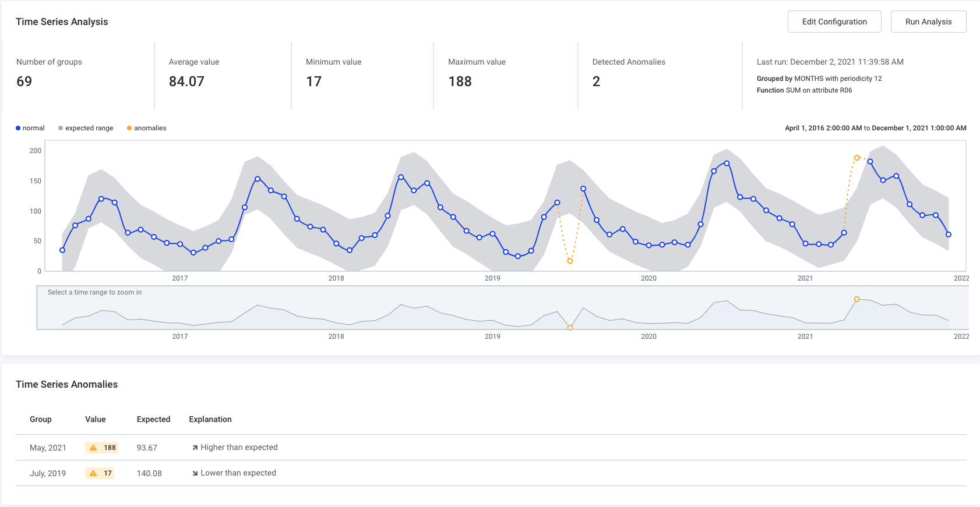
Task: Select the July, 2019 anomaly row
Action: [x=48, y=473]
